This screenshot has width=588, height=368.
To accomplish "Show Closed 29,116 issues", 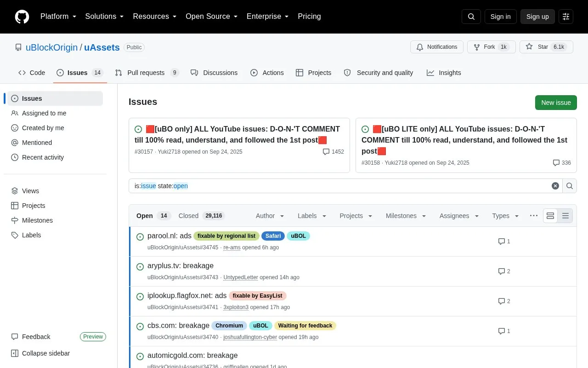I will [x=202, y=216].
